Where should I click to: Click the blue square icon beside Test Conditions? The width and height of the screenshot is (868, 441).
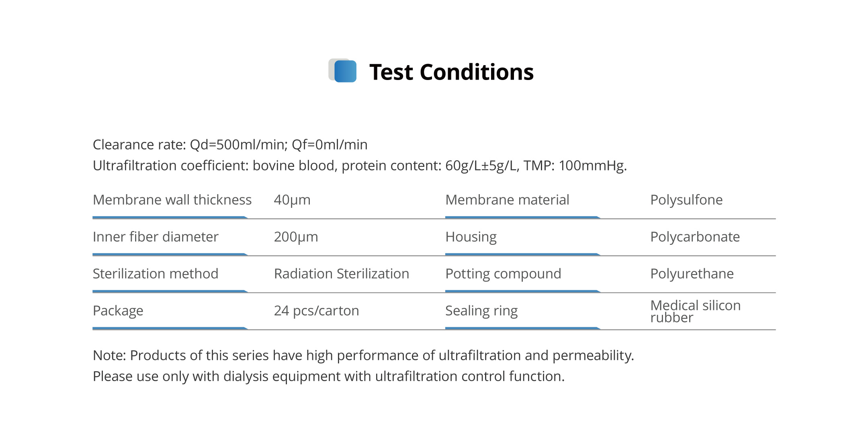pos(344,71)
